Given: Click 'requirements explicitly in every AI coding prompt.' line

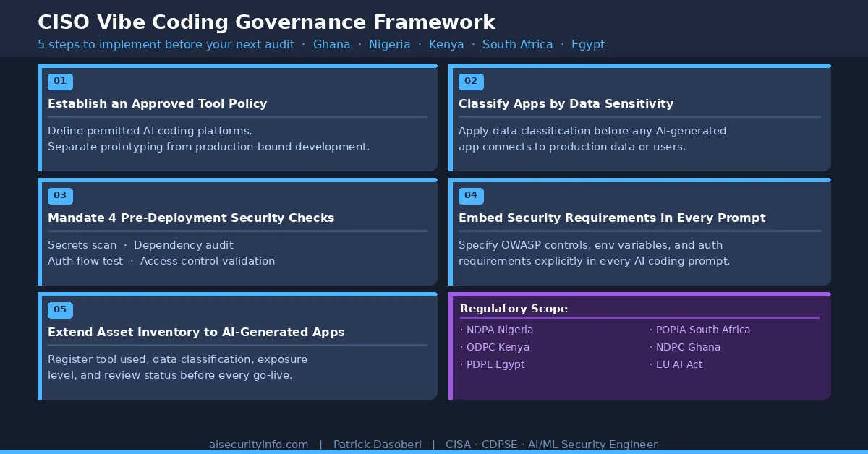Looking at the screenshot, I should [595, 261].
